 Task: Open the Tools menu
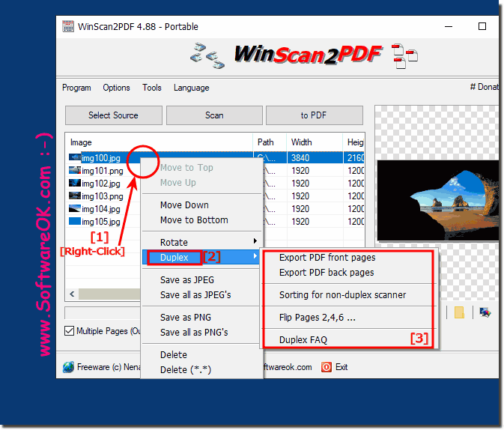pos(152,88)
